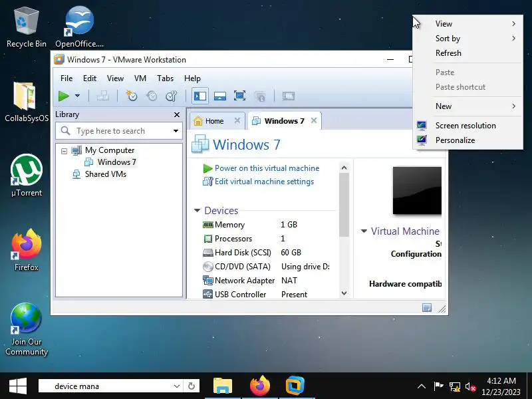Power on VM with green play toolbar button
The height and width of the screenshot is (399, 532).
(x=63, y=96)
